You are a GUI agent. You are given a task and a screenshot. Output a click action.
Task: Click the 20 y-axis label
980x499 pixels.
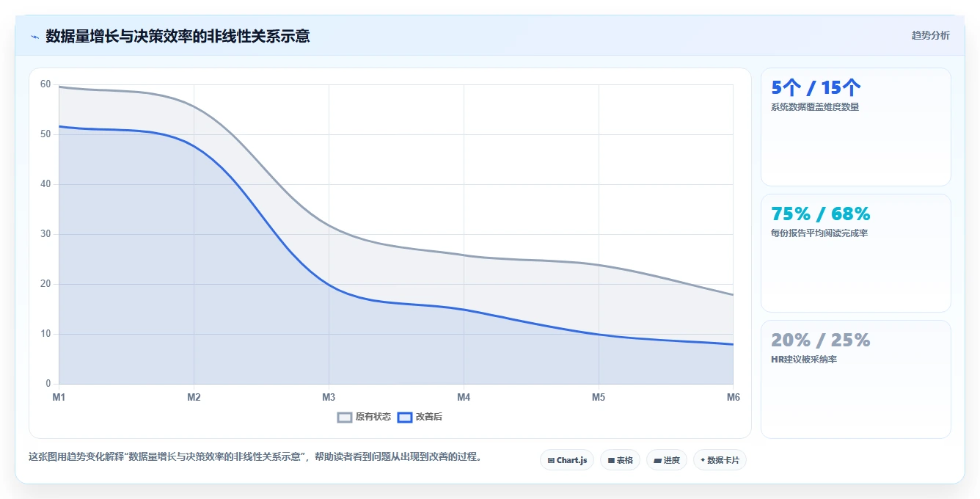click(45, 284)
